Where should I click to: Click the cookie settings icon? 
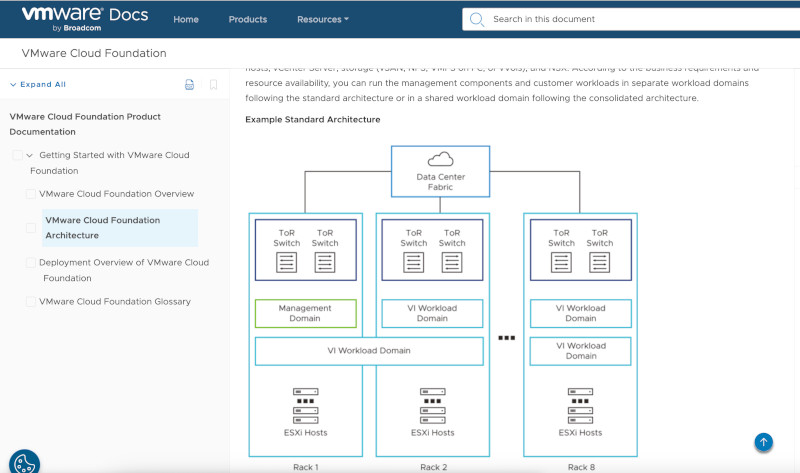[24, 463]
